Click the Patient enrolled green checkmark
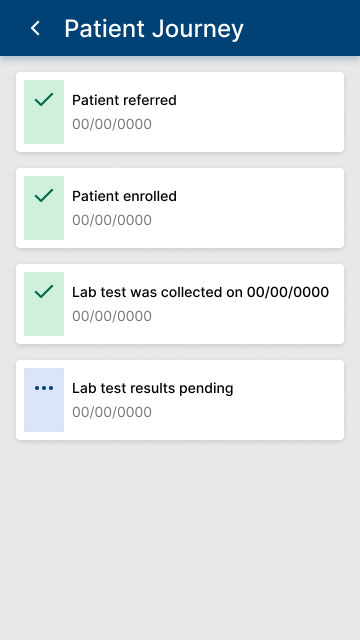Viewport: 360px width, 640px height. [44, 195]
